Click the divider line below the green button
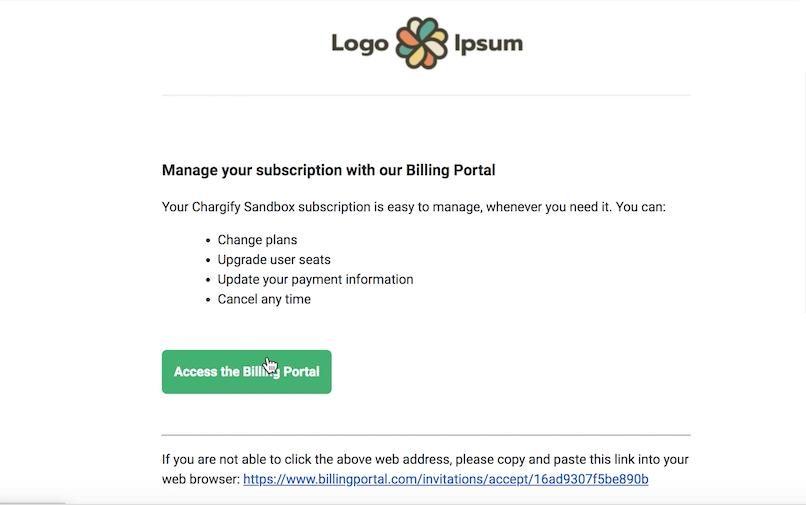 426,435
